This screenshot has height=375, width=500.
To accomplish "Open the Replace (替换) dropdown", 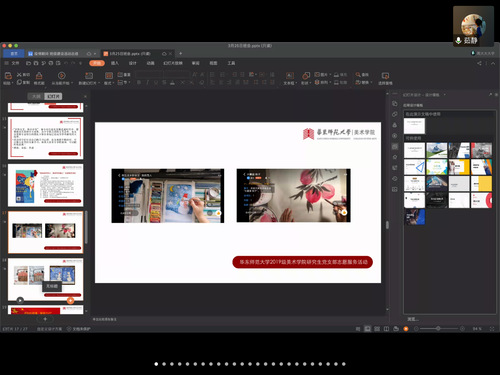I will pos(363,82).
